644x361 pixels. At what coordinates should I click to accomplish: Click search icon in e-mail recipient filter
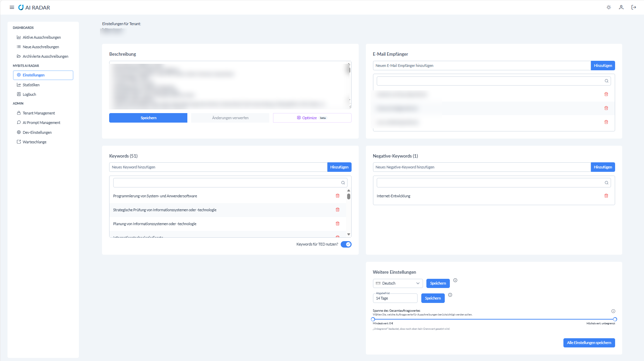[607, 81]
